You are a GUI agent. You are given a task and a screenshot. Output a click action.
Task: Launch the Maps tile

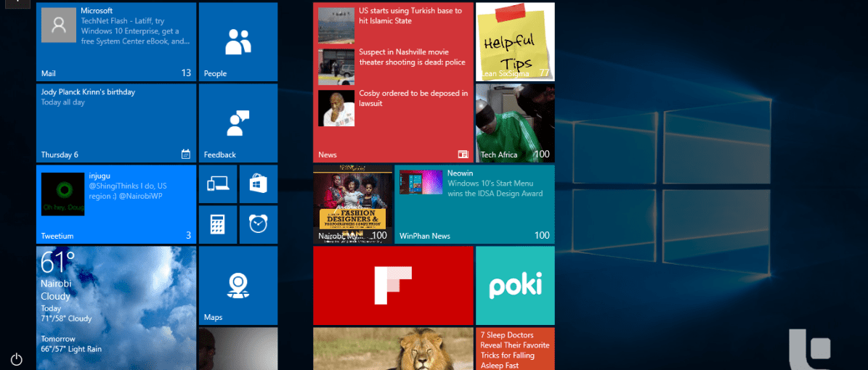tap(238, 285)
